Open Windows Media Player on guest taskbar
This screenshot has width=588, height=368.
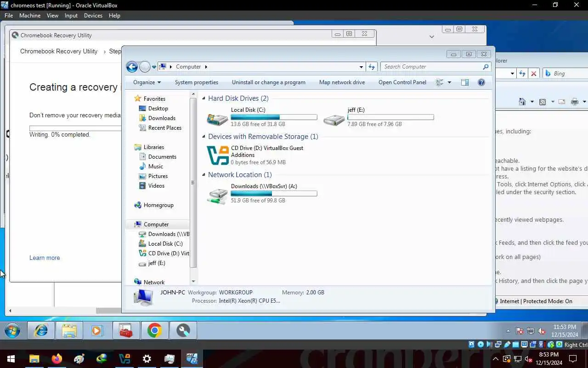(97, 330)
